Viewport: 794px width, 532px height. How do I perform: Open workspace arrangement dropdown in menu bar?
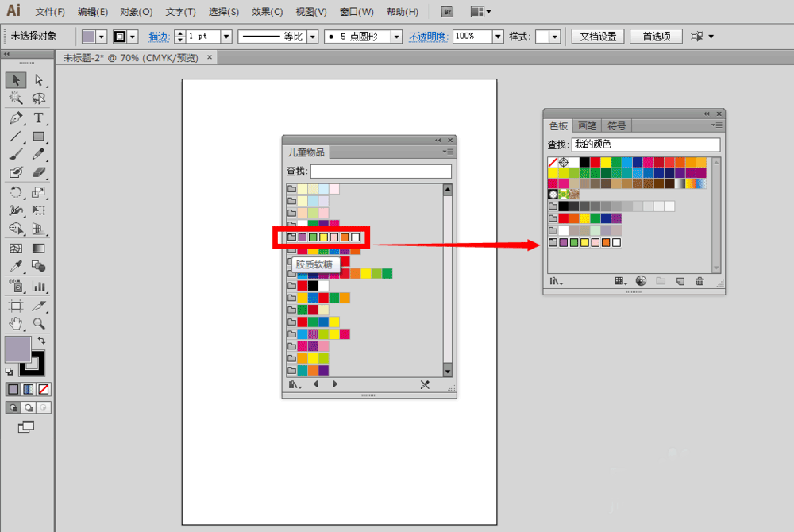click(480, 11)
